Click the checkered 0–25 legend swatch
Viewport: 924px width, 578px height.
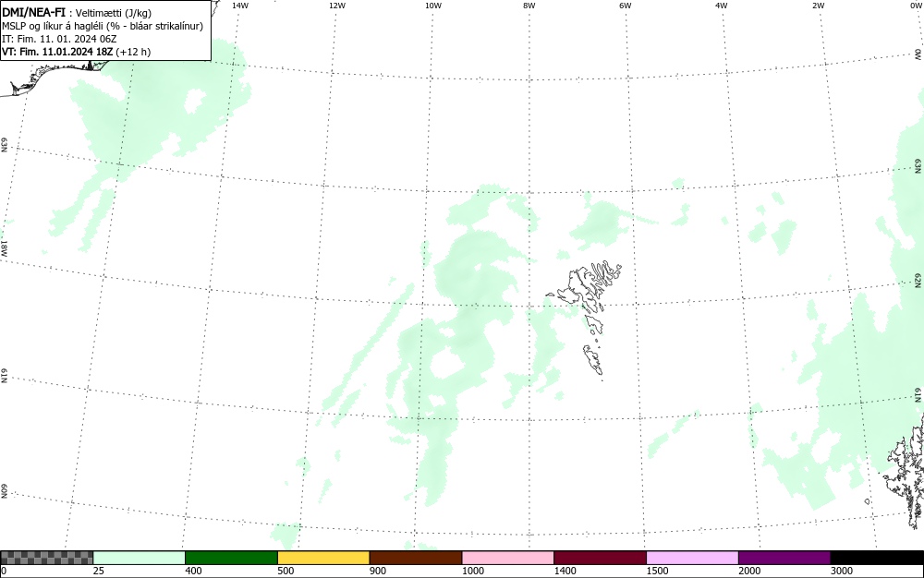pyautogui.click(x=46, y=558)
